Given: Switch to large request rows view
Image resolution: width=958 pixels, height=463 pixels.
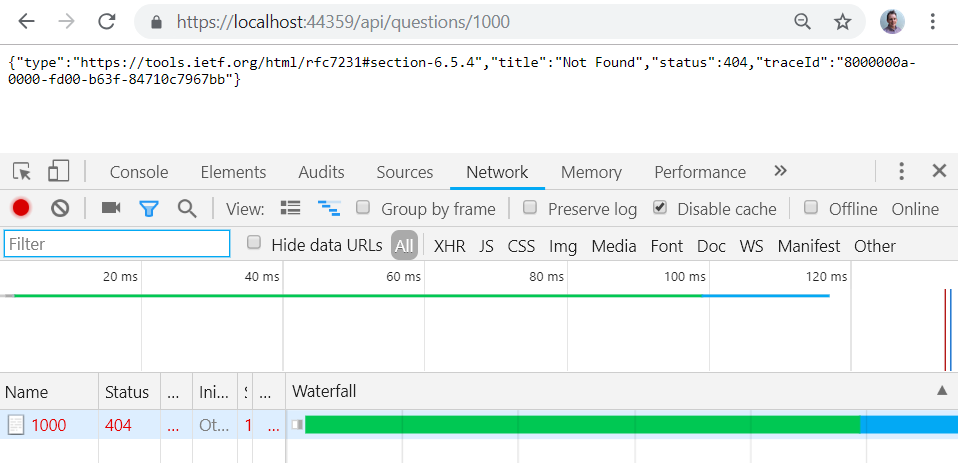Looking at the screenshot, I should pyautogui.click(x=291, y=208).
